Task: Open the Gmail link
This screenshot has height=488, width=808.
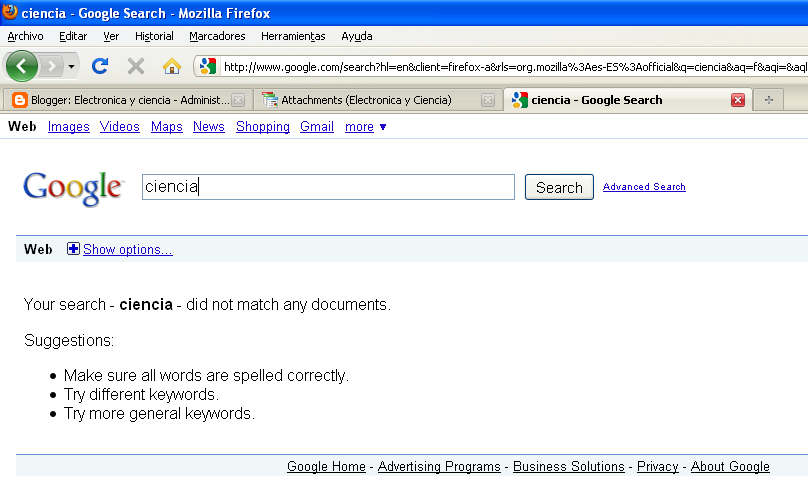Action: tap(317, 127)
